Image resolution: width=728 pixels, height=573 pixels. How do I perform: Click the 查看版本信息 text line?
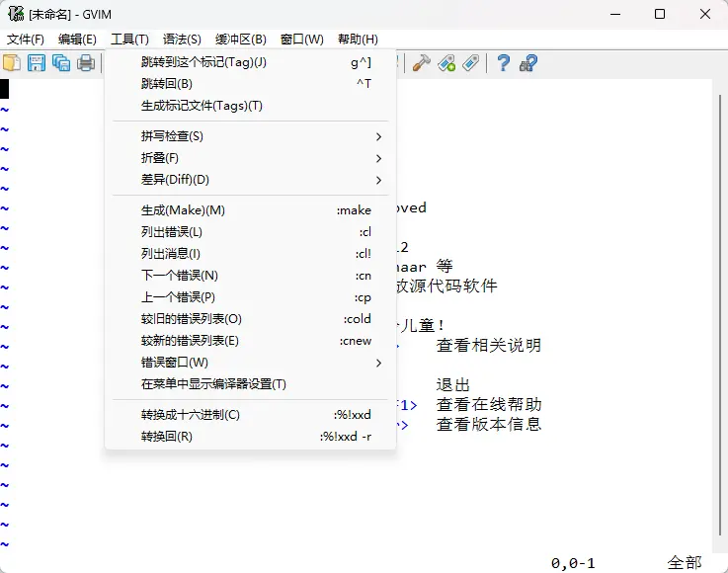point(488,424)
